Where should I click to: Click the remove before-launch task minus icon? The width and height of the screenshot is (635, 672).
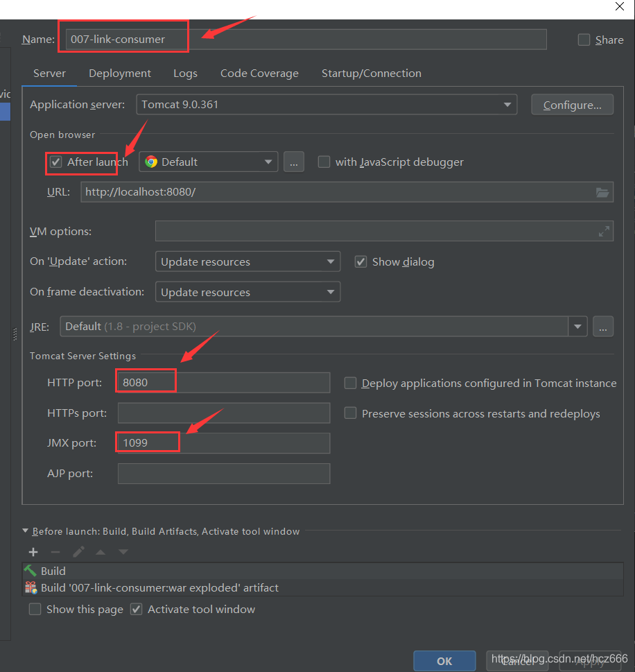tap(55, 552)
